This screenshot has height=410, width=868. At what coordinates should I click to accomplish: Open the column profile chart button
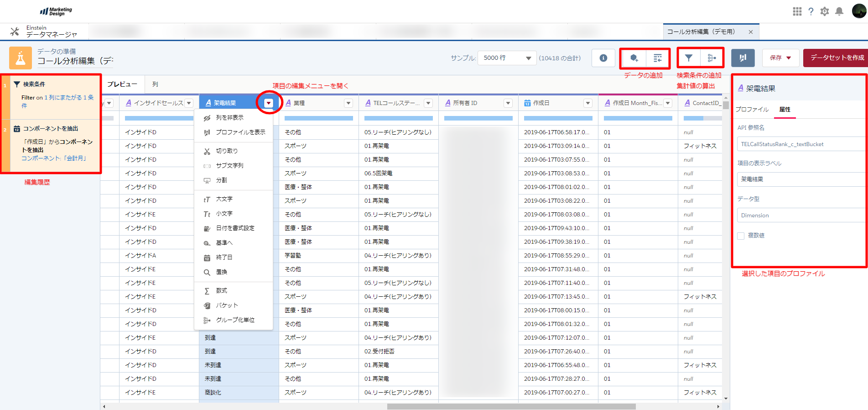(x=743, y=58)
